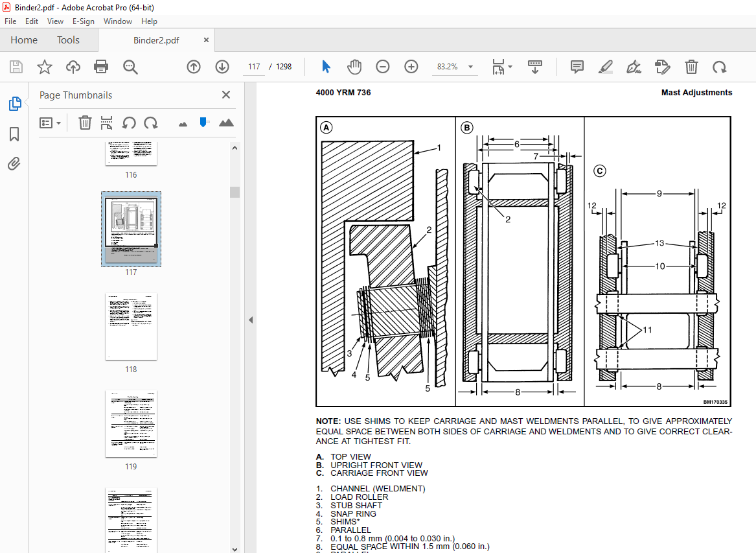Delete page with main toolbar trash icon
The height and width of the screenshot is (553, 756).
[691, 67]
